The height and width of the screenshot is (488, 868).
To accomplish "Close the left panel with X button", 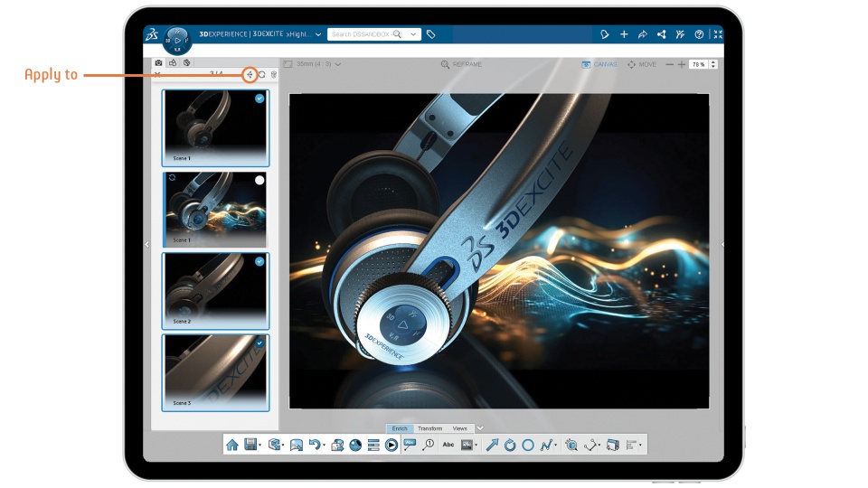I will point(157,74).
